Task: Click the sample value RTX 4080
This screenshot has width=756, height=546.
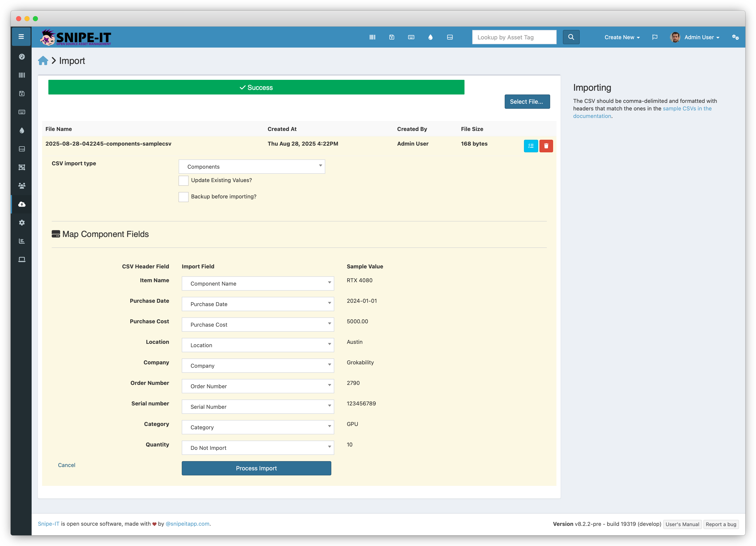Action: (359, 280)
